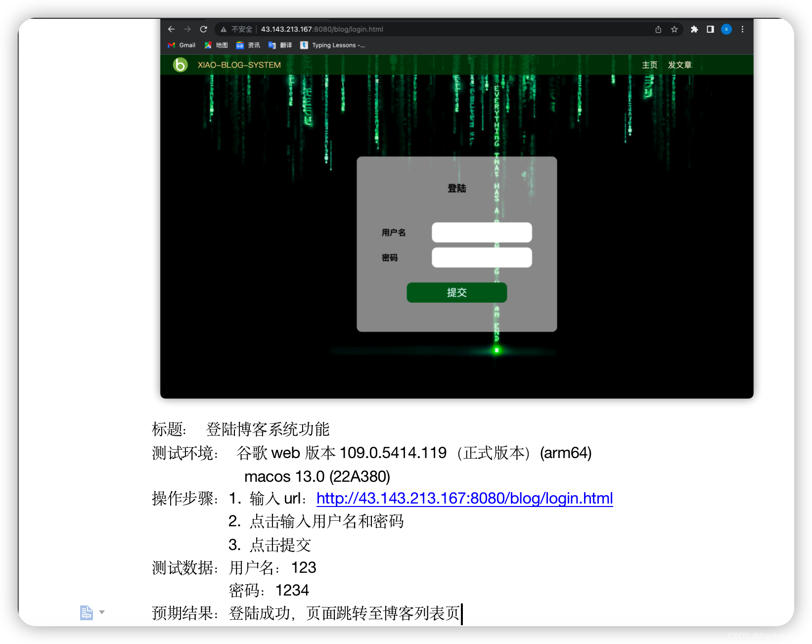This screenshot has height=644, width=812.
Task: Click the not-secure warning icon
Action: (x=224, y=29)
